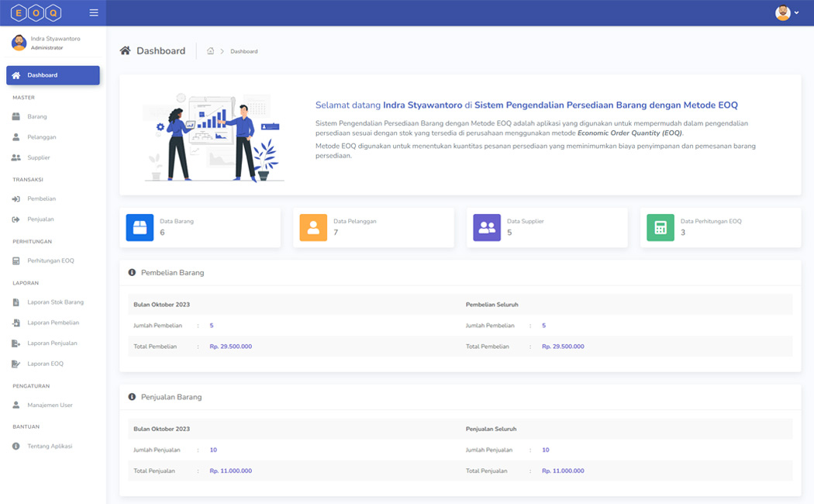
Task: Click the Laporan Stok Barang document icon
Action: (x=16, y=302)
